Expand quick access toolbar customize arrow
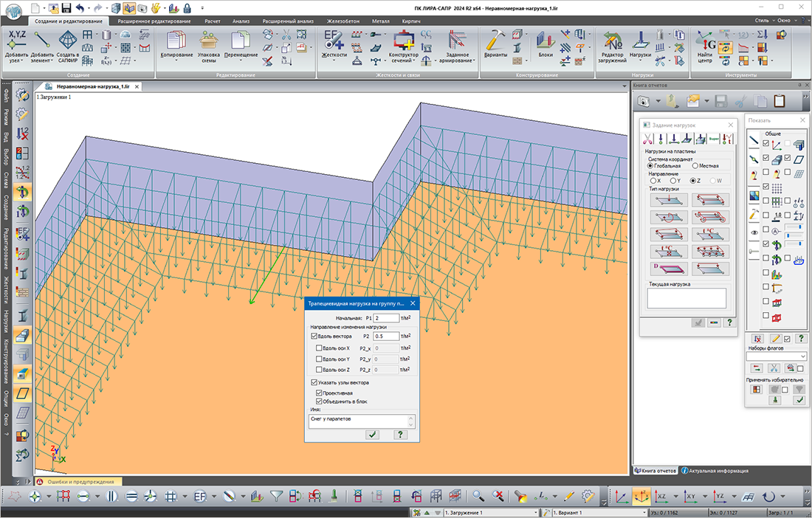 point(202,8)
